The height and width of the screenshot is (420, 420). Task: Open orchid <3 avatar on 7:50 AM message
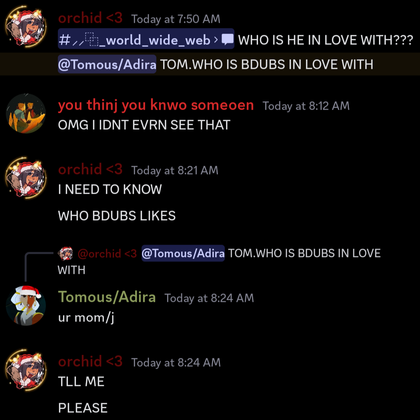click(x=26, y=27)
